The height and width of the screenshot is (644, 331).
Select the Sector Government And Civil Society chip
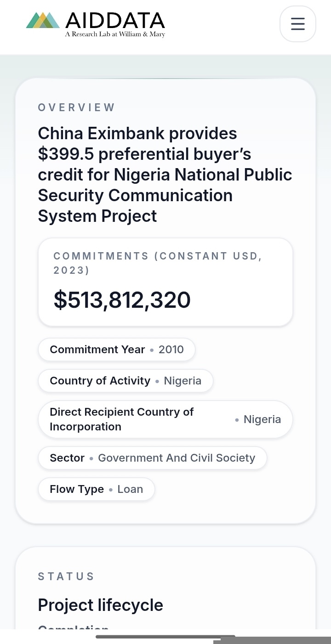point(152,458)
